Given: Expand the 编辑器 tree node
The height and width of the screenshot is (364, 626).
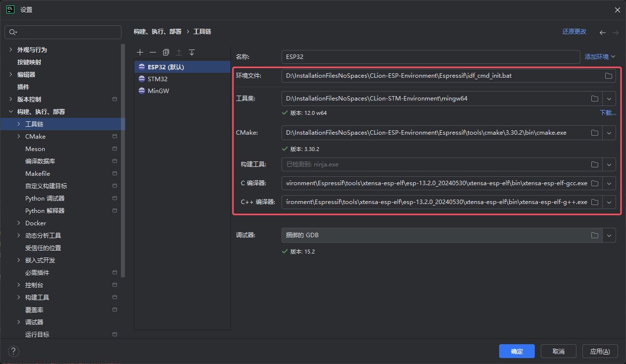Looking at the screenshot, I should (10, 75).
